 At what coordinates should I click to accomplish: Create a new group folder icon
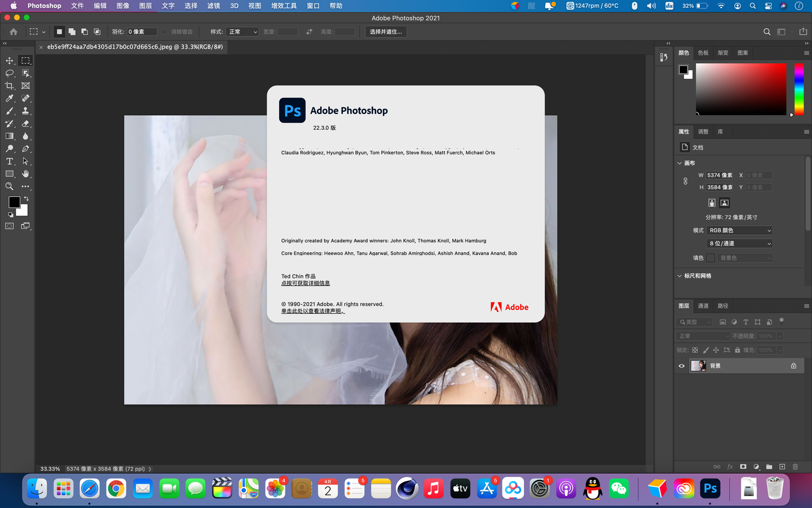pyautogui.click(x=769, y=467)
